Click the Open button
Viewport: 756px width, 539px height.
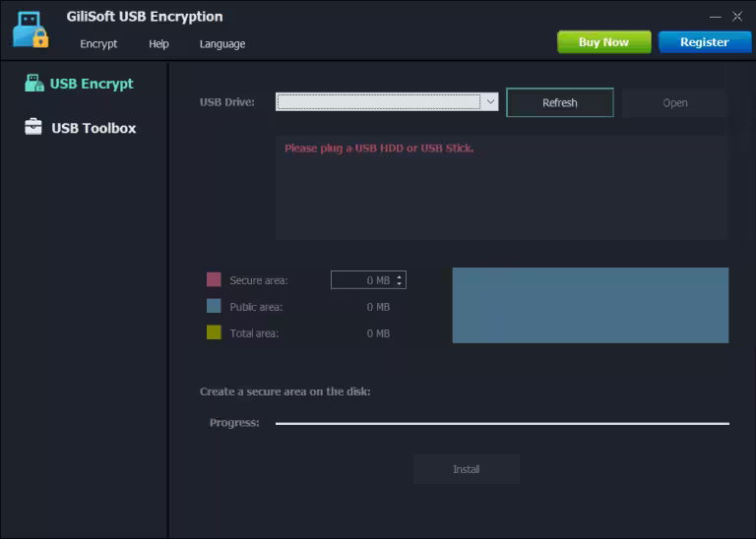pyautogui.click(x=675, y=102)
